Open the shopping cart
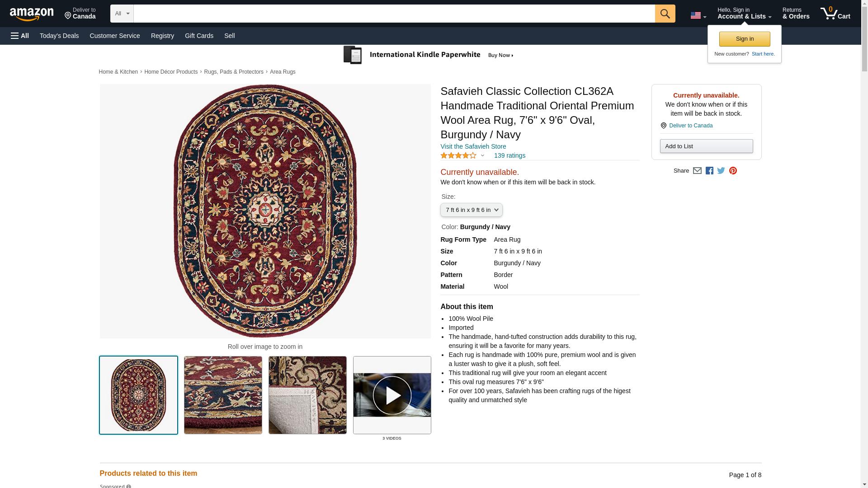 tap(835, 14)
